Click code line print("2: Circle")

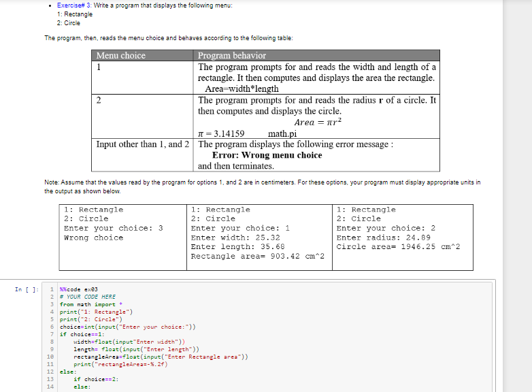pos(91,319)
